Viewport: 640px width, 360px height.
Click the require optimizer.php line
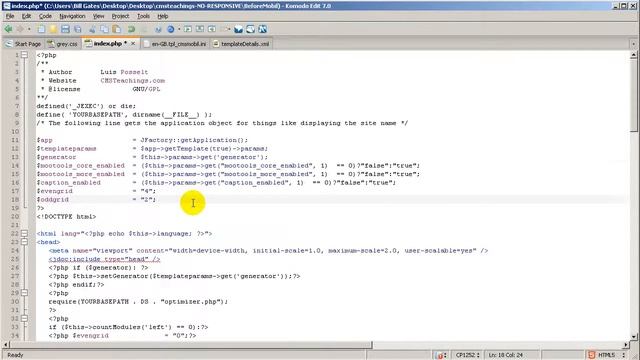coord(138,302)
